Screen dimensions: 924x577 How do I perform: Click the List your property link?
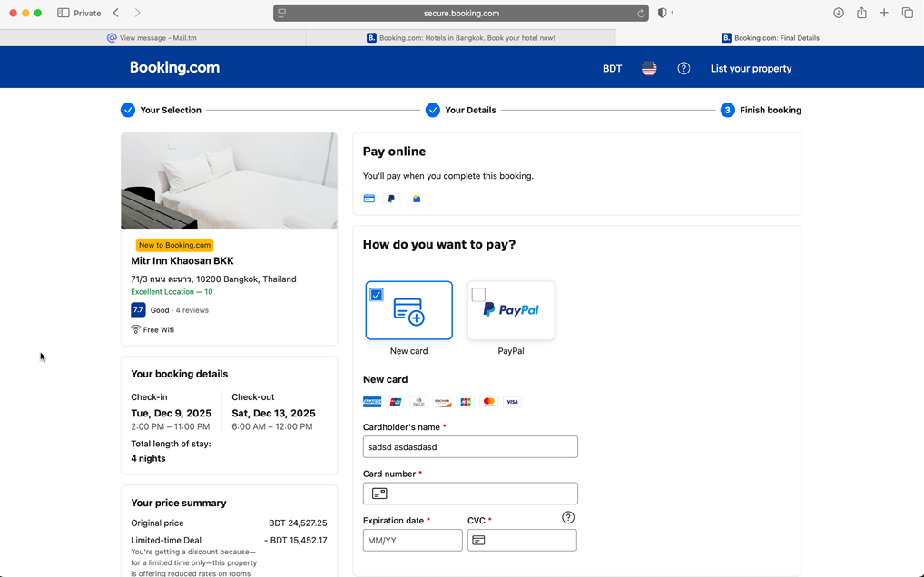[x=751, y=67]
